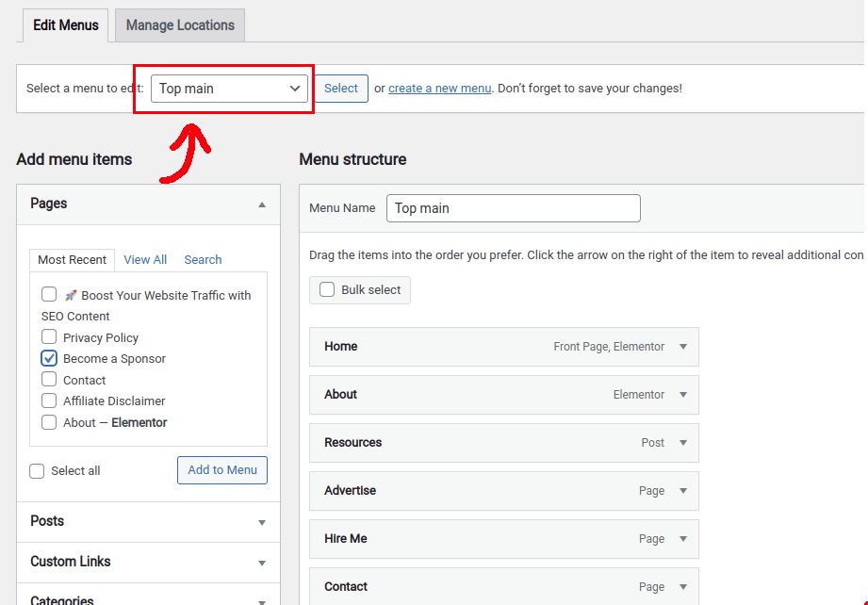Expand the About menu item arrow

683,395
